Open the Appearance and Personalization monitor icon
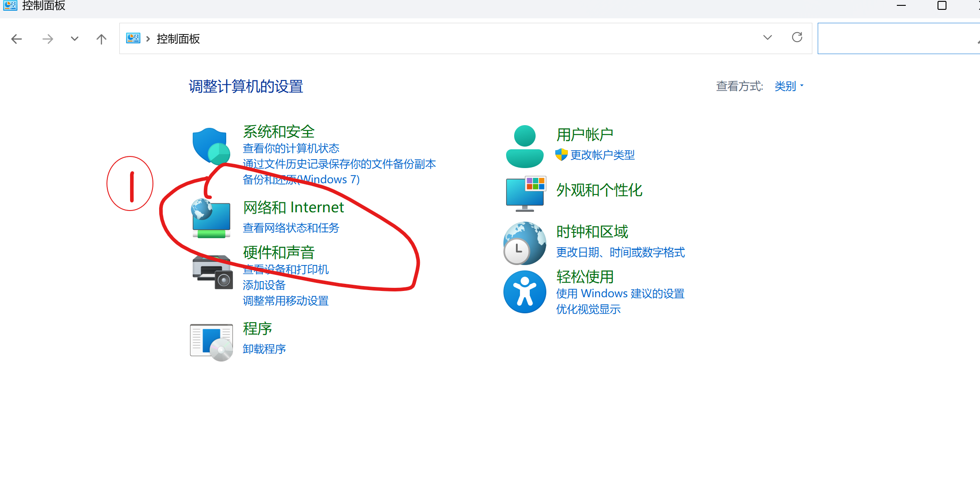Viewport: 980px width, 497px height. 525,194
